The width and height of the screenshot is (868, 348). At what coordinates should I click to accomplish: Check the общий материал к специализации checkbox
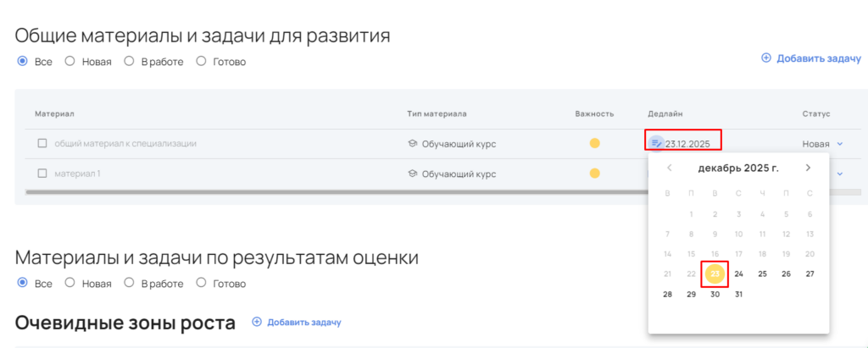pyautogui.click(x=42, y=144)
